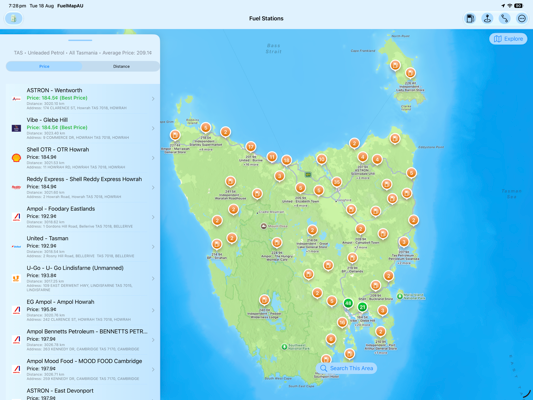
Task: Tap the TAS Unleaded Petrol average price header
Action: tap(83, 53)
